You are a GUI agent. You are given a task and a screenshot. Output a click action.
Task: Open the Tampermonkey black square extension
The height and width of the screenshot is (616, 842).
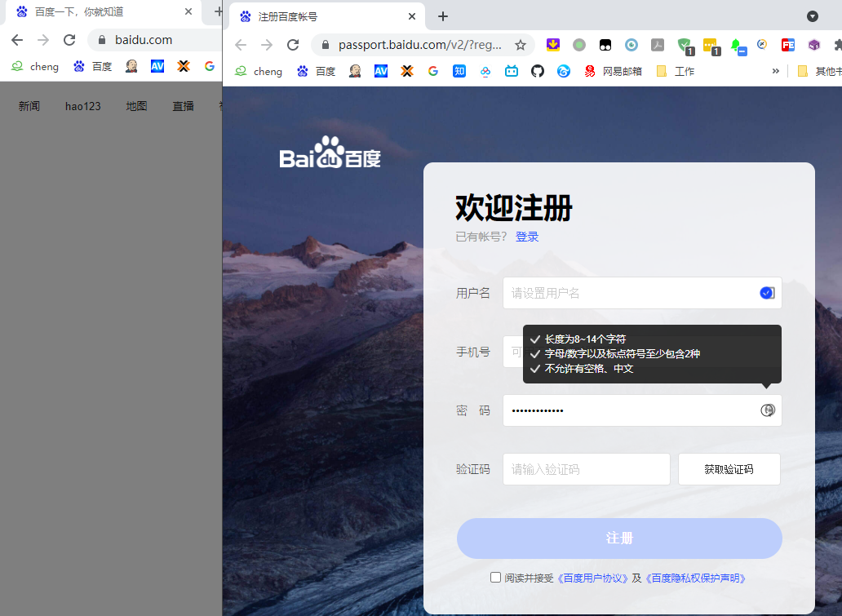coord(605,45)
